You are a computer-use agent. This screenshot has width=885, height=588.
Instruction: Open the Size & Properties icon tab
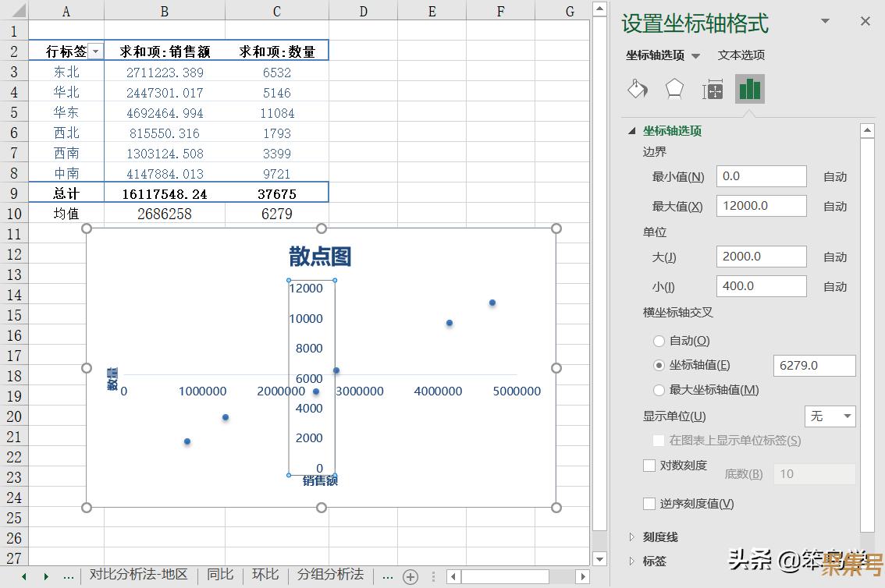point(712,90)
